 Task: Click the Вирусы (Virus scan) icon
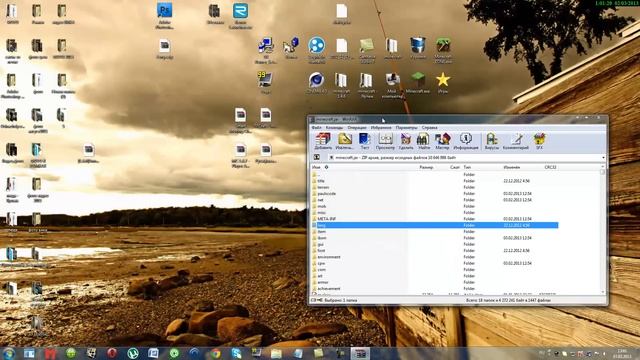coord(491,141)
